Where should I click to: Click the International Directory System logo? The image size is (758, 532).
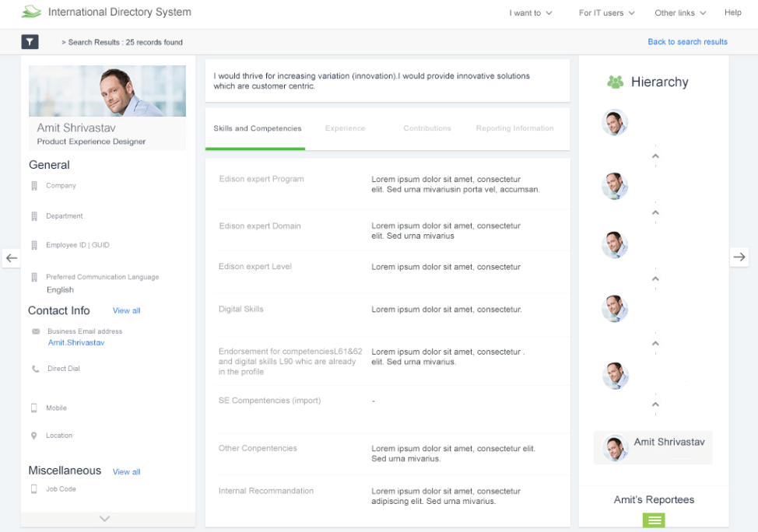click(x=32, y=12)
